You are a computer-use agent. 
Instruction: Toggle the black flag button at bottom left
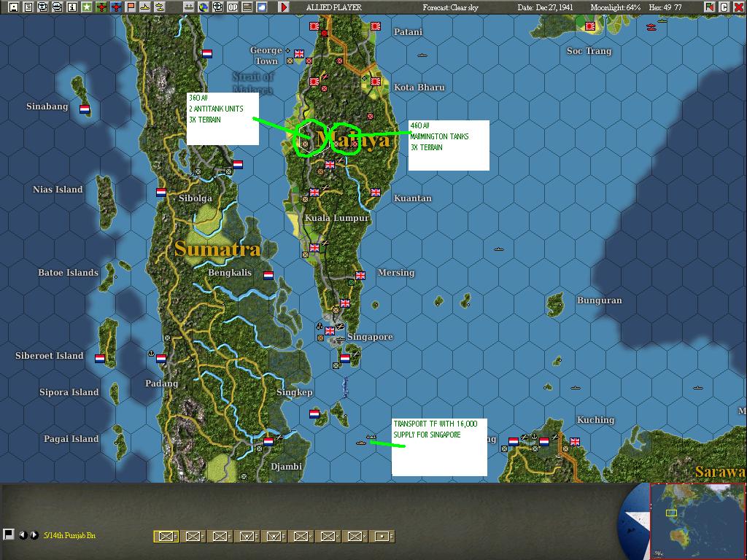[x=7, y=534]
